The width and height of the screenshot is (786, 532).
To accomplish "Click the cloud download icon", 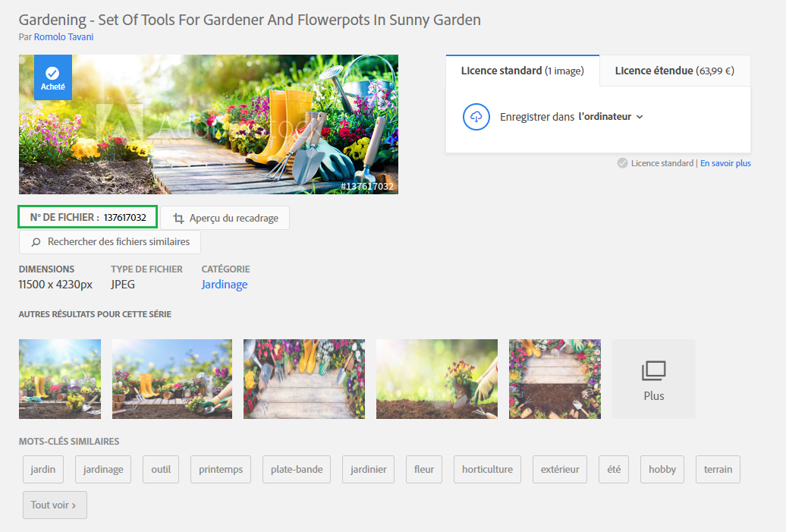I will point(476,117).
